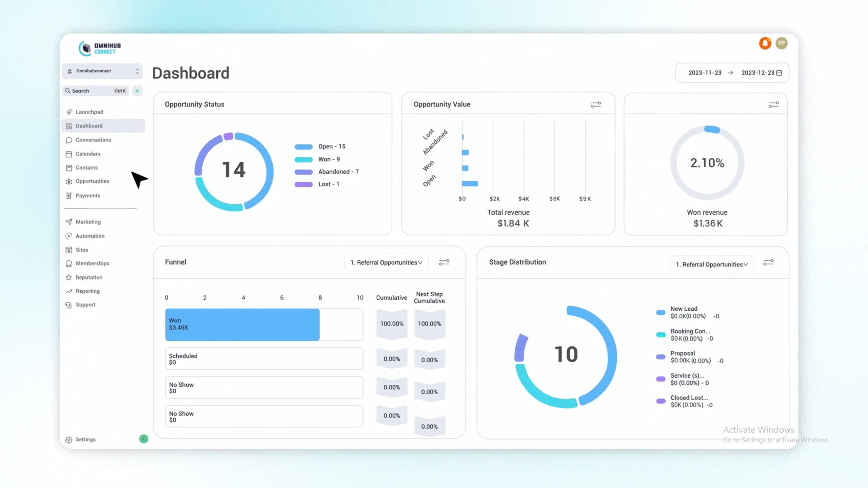868x488 pixels.
Task: Click the start date 2023-11-23
Action: point(705,73)
